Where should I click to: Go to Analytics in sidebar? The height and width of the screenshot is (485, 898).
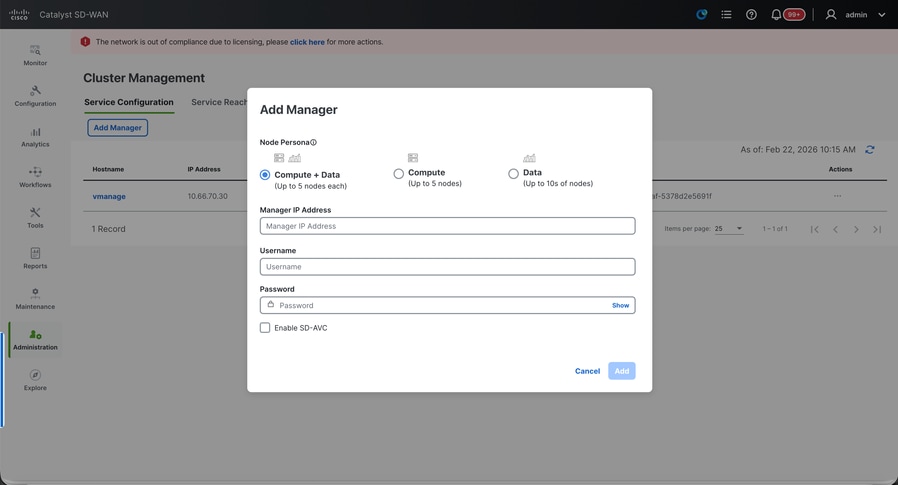[35, 137]
